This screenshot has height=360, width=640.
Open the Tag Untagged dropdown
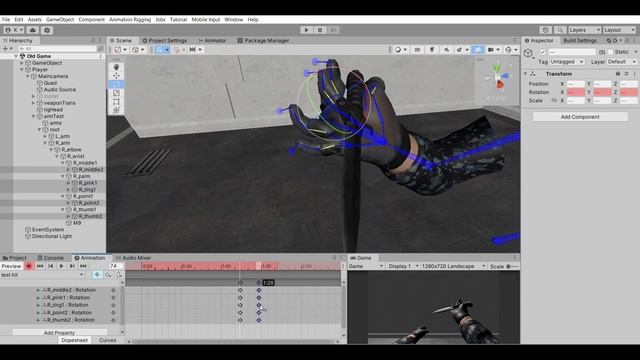pos(567,62)
